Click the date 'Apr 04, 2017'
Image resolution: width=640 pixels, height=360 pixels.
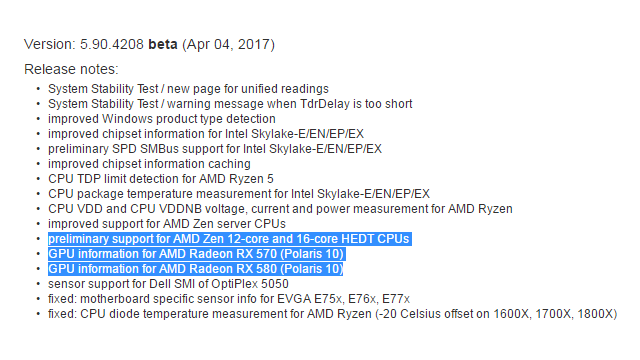229,44
